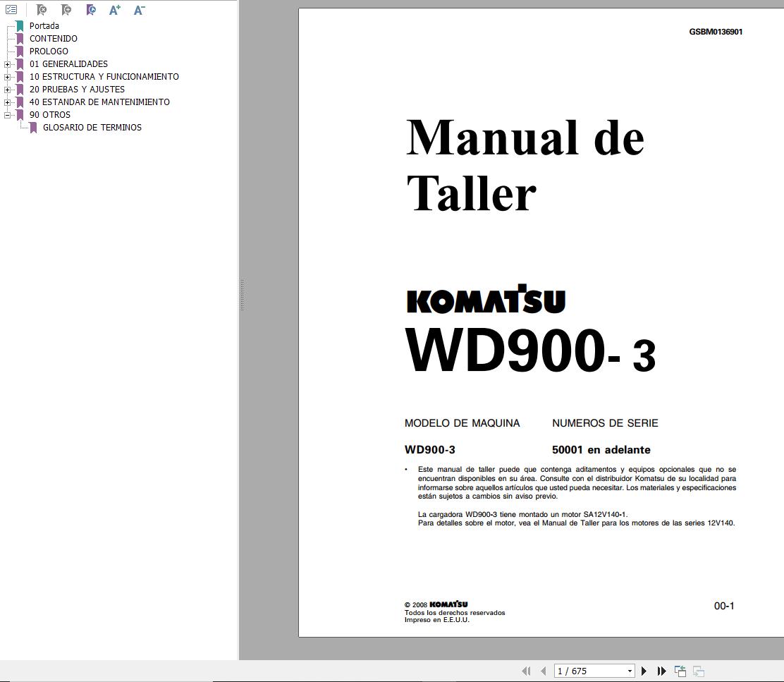The height and width of the screenshot is (682, 784).
Task: Increase bookmark font size with A+ icon
Action: pyautogui.click(x=114, y=9)
